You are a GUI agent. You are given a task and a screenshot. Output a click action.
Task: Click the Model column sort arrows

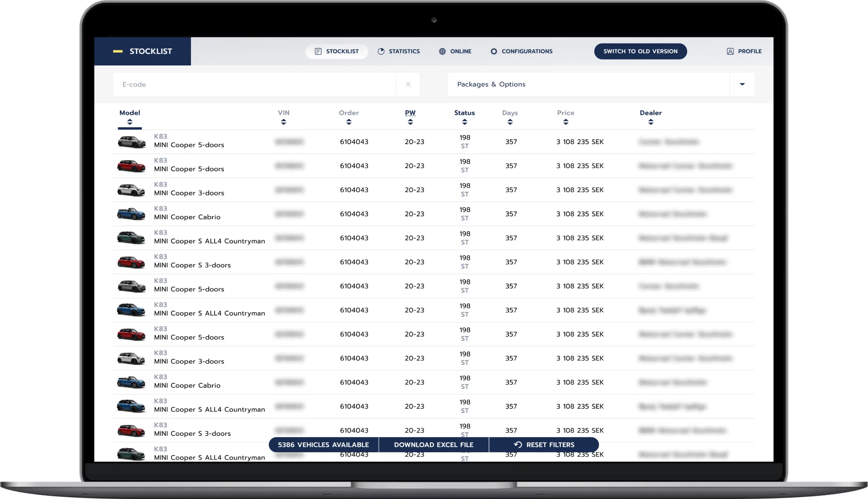(x=130, y=122)
